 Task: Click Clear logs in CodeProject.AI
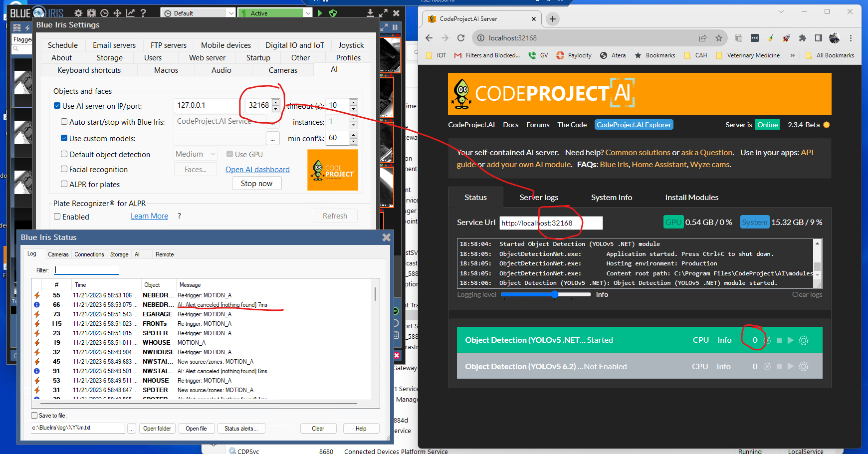[807, 294]
